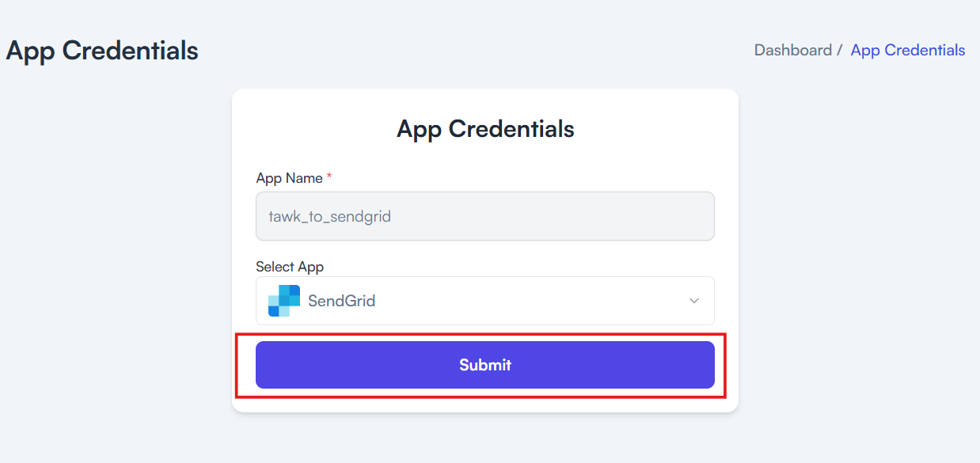Click the App Credentials card heading

click(x=485, y=129)
